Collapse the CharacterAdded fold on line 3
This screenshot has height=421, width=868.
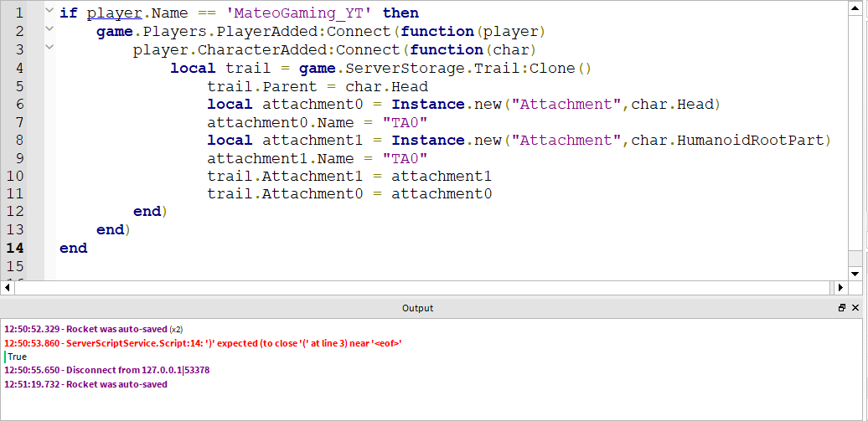[49, 47]
